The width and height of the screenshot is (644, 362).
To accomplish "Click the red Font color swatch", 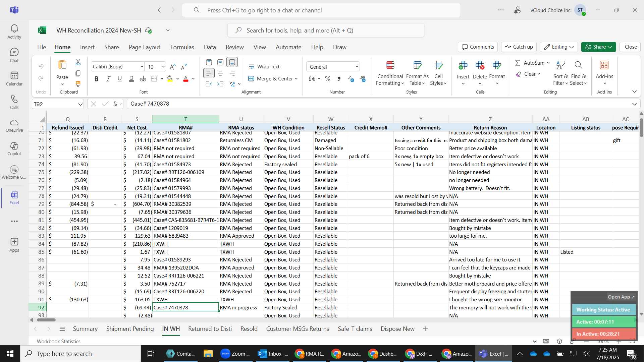I will [186, 79].
